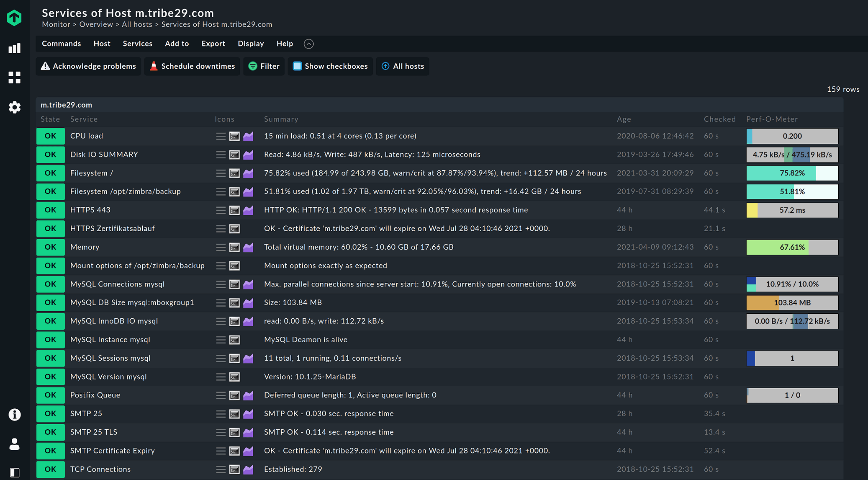This screenshot has height=480, width=868.
Task: Click Monitor in the breadcrumb
Action: point(56,24)
